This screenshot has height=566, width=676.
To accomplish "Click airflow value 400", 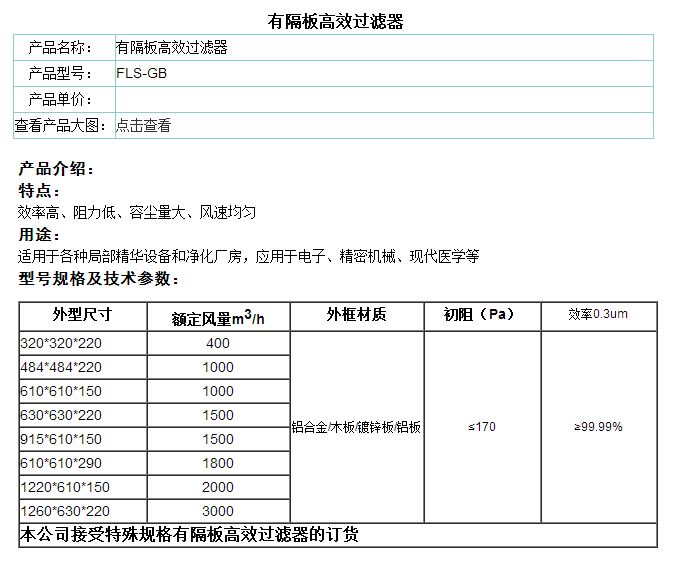I will point(218,343).
